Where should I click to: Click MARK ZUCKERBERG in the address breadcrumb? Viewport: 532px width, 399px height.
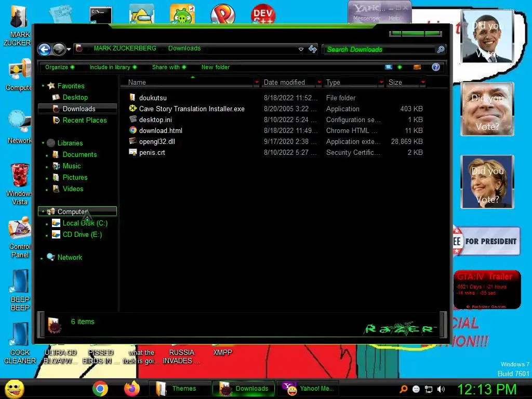coord(125,48)
